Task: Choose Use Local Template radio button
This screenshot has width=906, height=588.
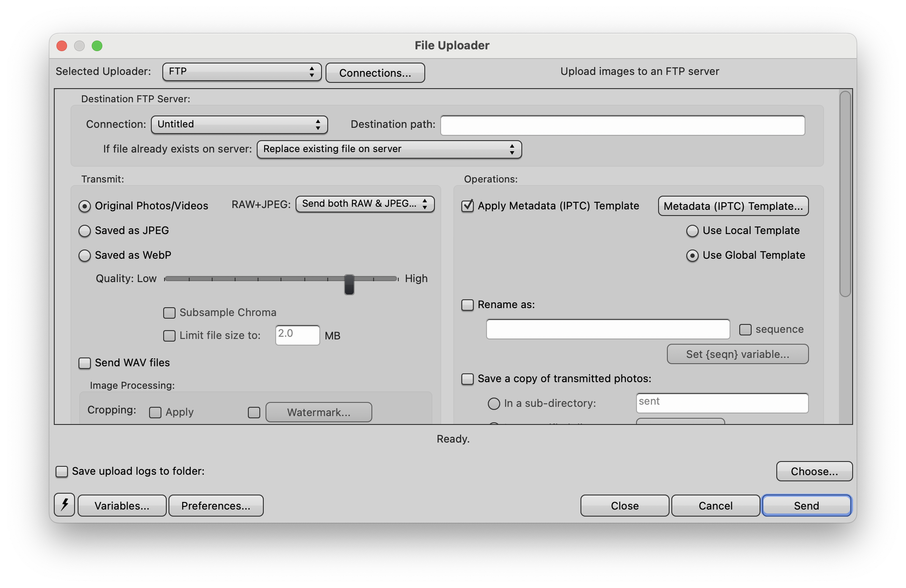Action: click(693, 231)
